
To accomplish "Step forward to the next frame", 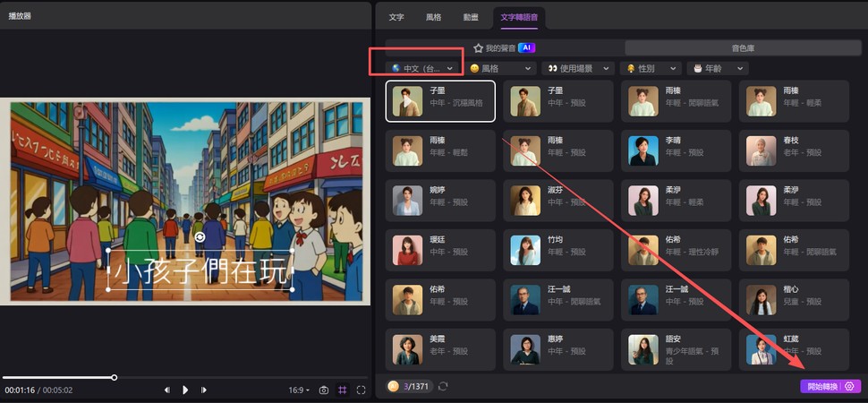I will click(204, 390).
